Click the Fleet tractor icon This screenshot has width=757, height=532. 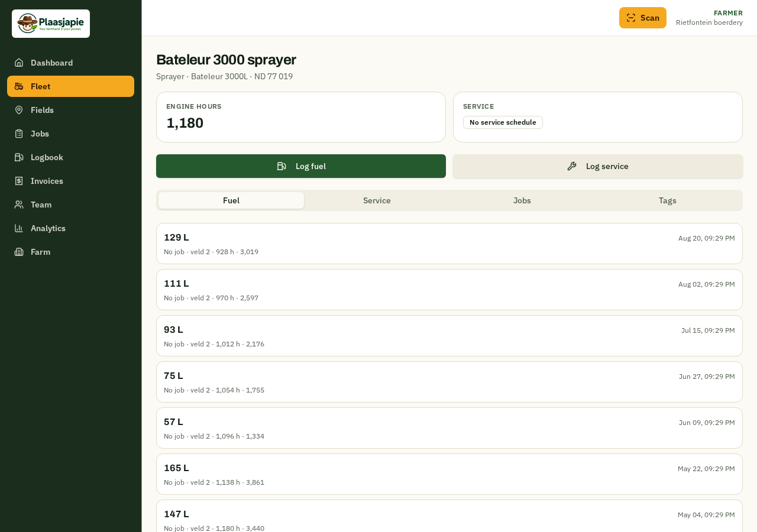pos(19,86)
